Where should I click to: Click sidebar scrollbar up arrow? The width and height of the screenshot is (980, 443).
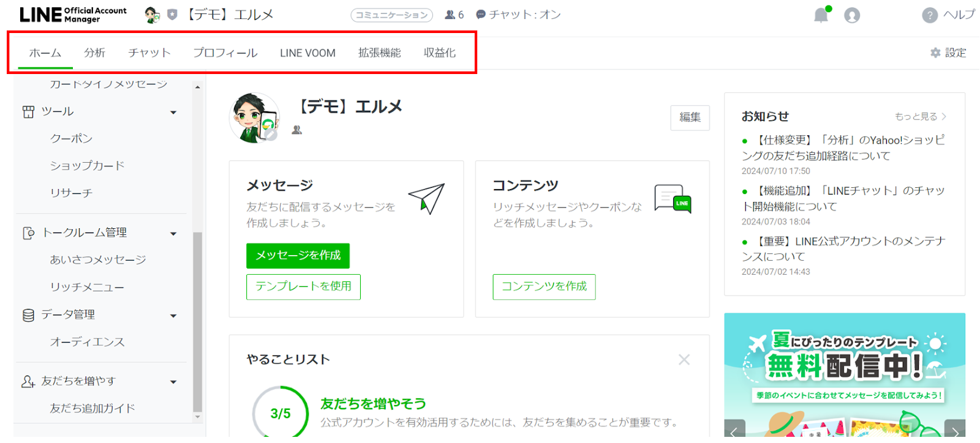coord(197,87)
